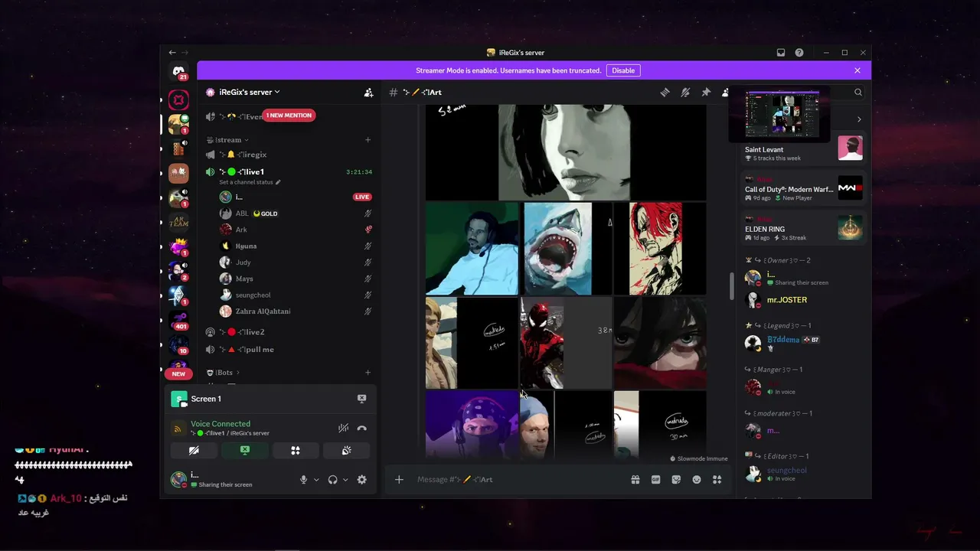Select user ABL in voice list
Viewport: 980px width, 551px height.
tap(296, 214)
